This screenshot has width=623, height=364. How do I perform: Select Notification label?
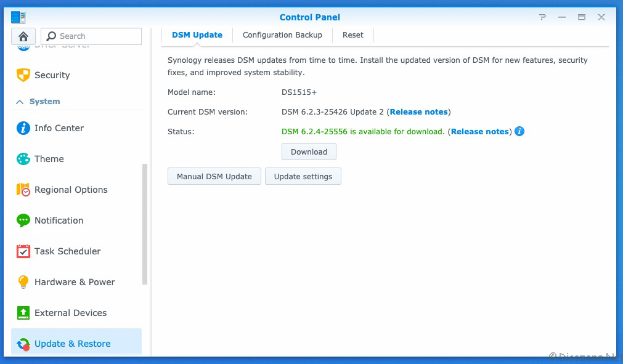59,220
